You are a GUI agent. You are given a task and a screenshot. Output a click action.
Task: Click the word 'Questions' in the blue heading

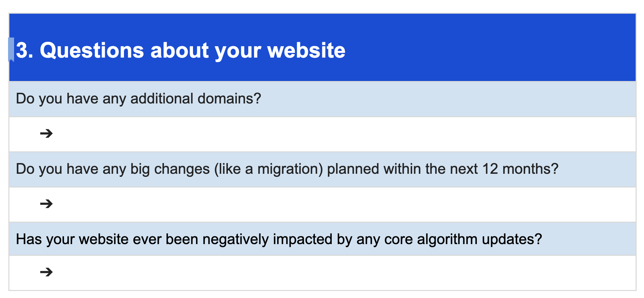point(92,51)
